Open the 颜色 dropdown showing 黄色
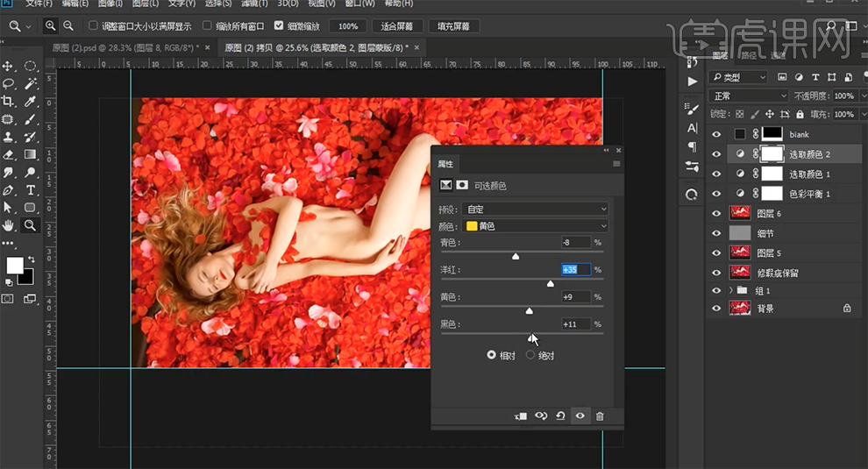The image size is (868, 469). 536,226
